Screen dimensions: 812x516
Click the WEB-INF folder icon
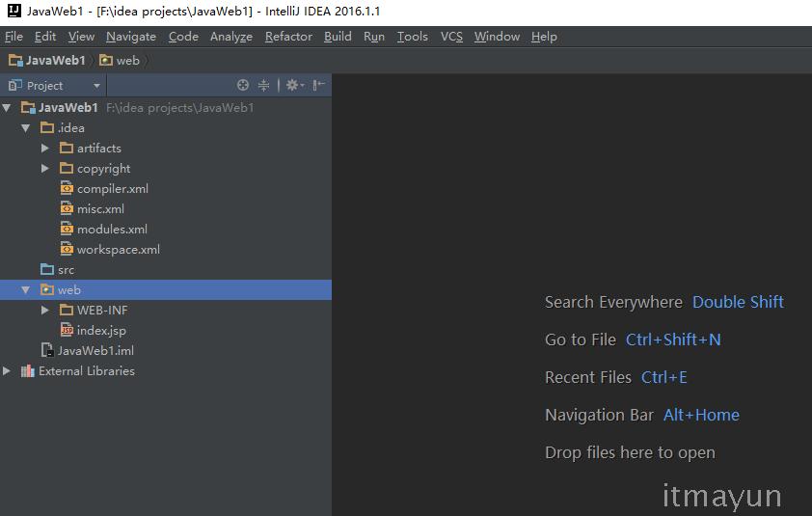67,310
